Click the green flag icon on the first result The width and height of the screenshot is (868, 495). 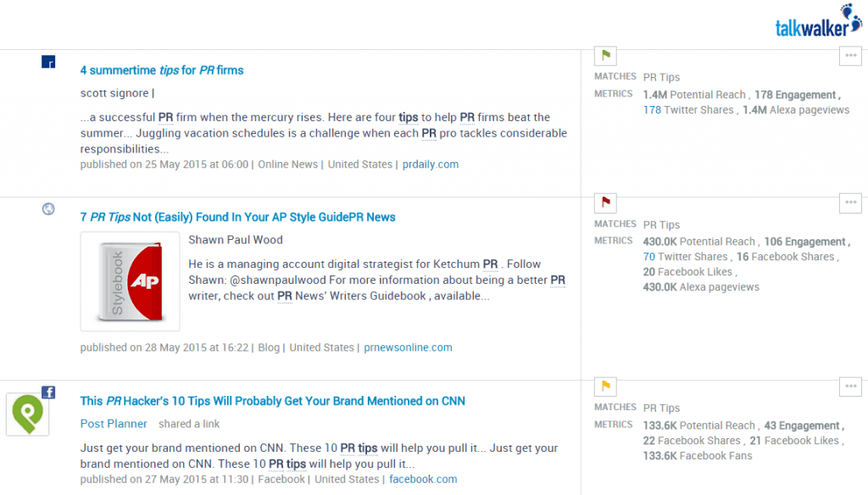point(604,54)
